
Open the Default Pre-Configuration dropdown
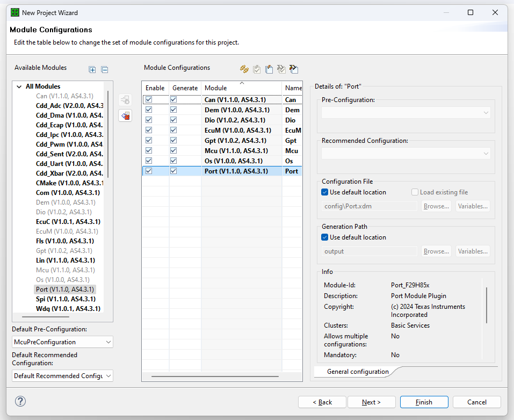tap(62, 342)
